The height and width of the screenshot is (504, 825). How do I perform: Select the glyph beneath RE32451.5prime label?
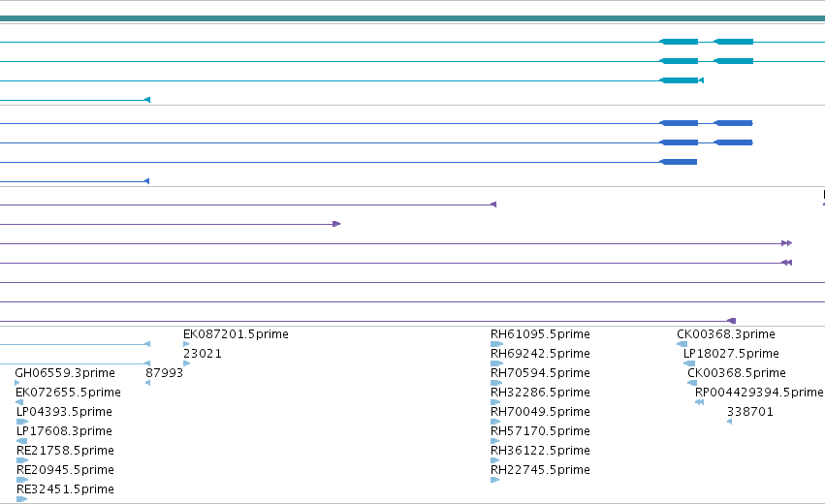[21, 499]
